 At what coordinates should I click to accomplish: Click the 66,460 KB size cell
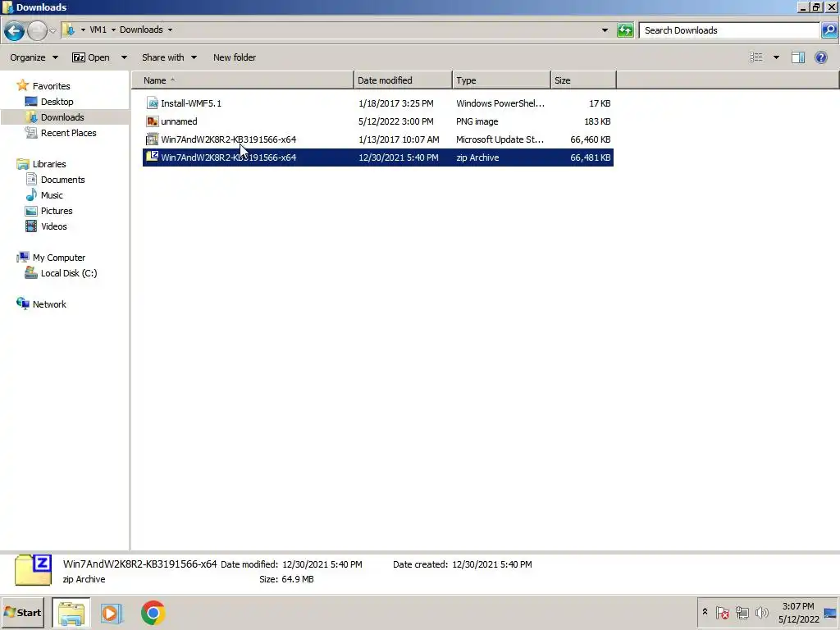[x=591, y=139]
